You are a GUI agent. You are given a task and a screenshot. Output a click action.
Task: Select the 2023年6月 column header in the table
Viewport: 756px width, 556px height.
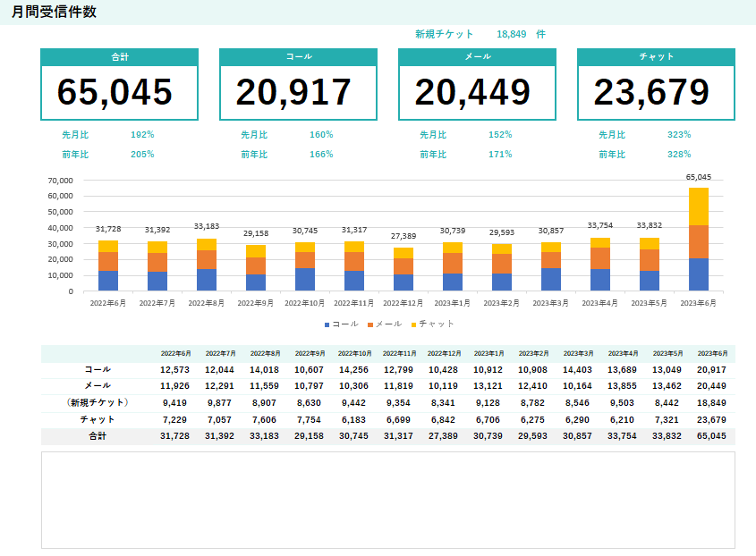[711, 353]
